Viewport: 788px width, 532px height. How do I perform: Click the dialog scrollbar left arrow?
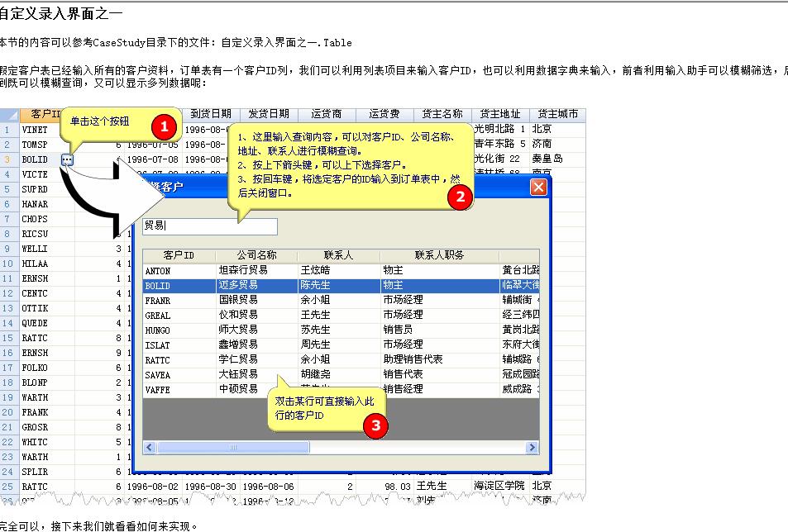(150, 447)
